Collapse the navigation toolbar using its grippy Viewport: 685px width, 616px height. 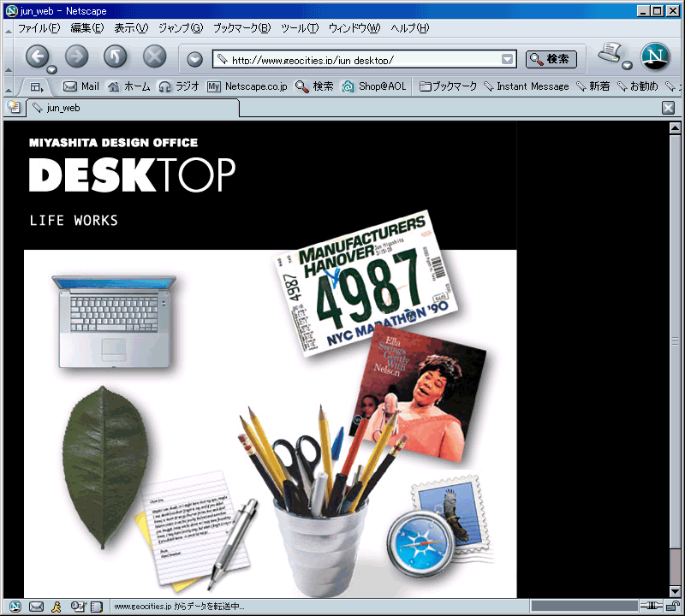pos(9,57)
